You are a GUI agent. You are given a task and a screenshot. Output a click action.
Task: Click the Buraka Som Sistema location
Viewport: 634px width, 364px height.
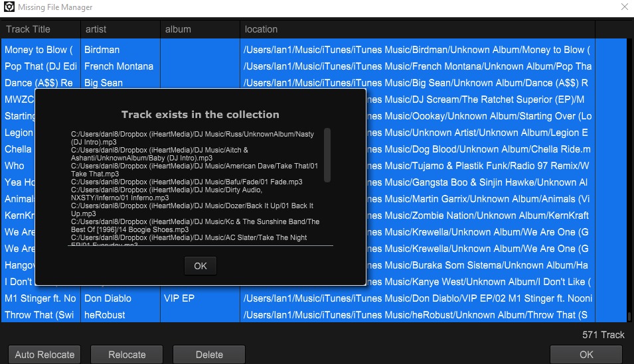coord(477,265)
